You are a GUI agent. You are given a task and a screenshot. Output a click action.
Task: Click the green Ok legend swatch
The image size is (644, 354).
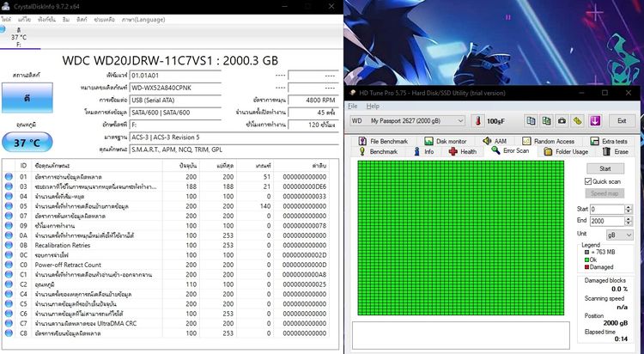click(587, 259)
